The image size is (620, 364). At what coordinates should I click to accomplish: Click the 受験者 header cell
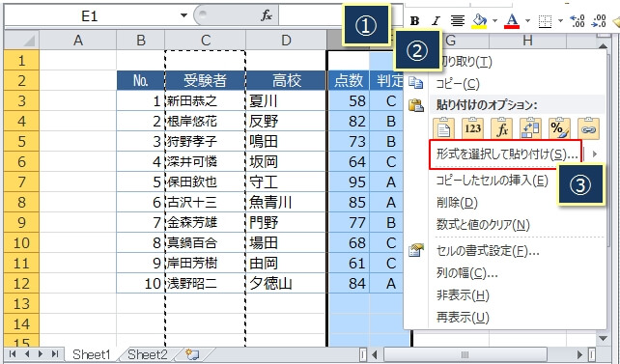(x=205, y=81)
